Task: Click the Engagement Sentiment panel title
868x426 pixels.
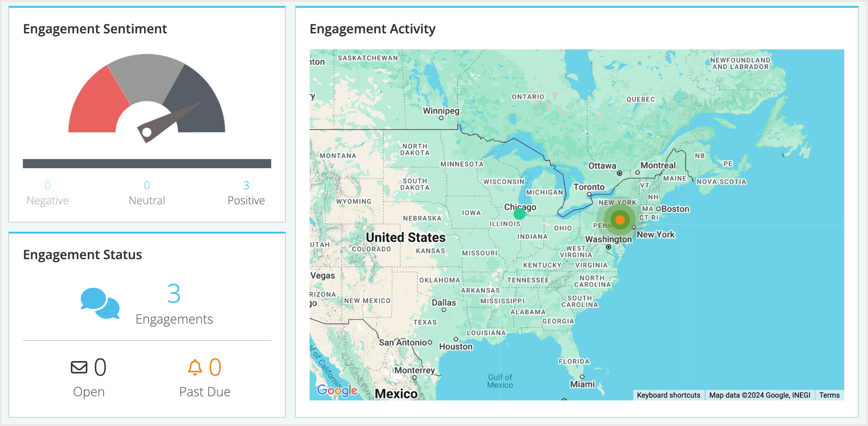Action: pos(95,28)
